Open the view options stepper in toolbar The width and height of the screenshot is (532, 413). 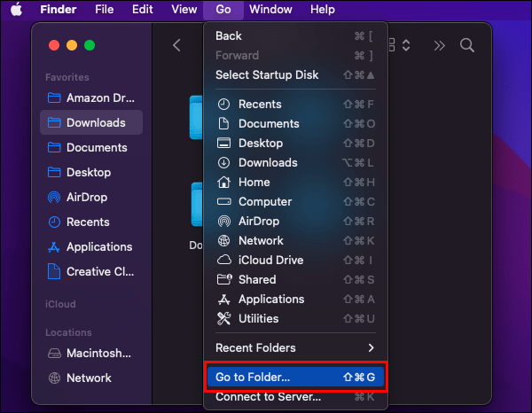(405, 45)
